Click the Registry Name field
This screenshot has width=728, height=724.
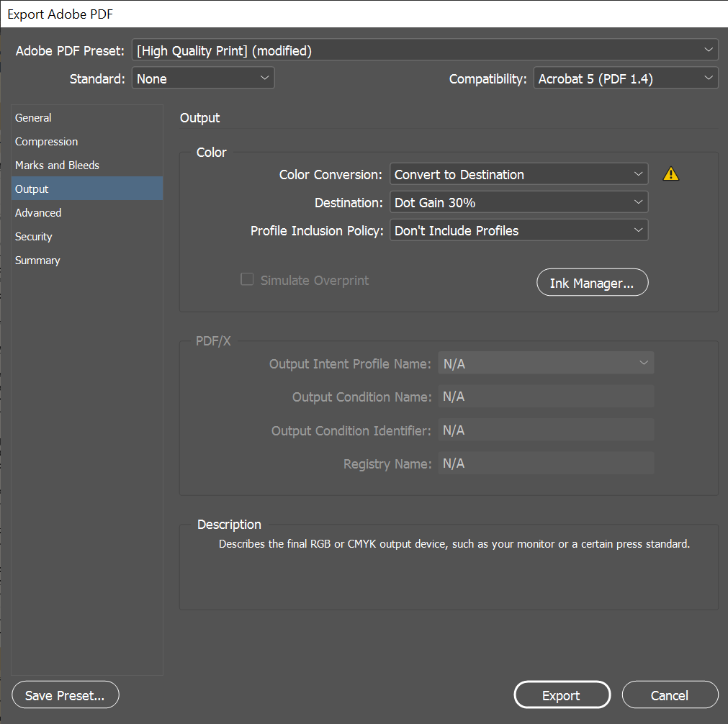(546, 463)
